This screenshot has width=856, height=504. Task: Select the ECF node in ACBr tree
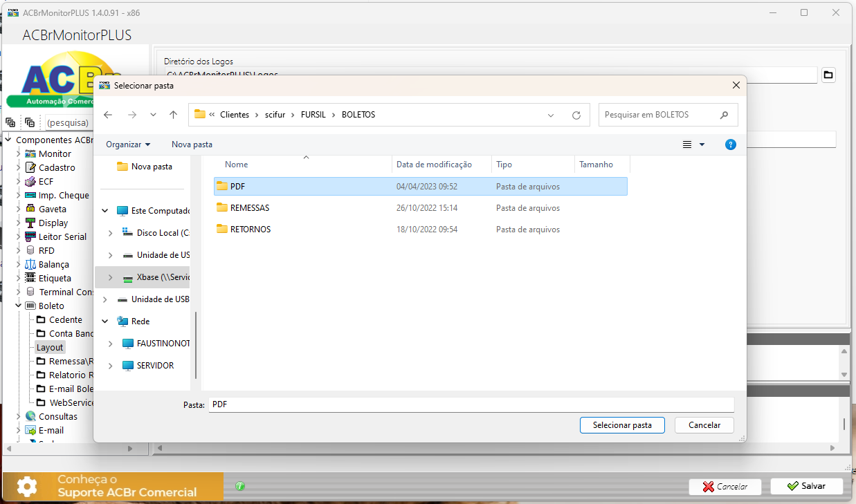tap(46, 181)
